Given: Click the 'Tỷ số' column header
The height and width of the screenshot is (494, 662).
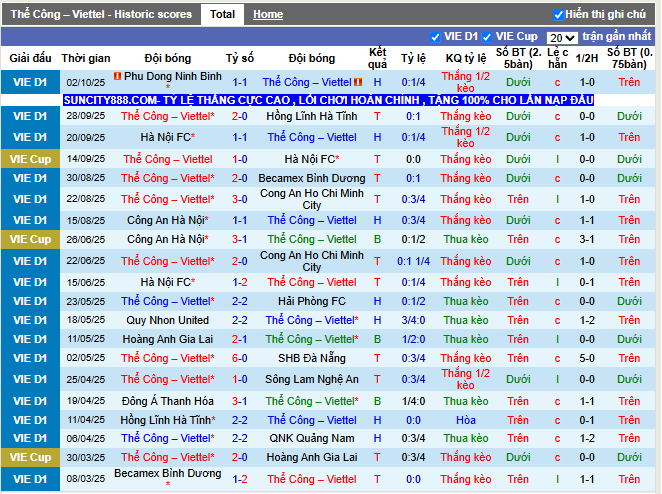Looking at the screenshot, I should pyautogui.click(x=239, y=58).
